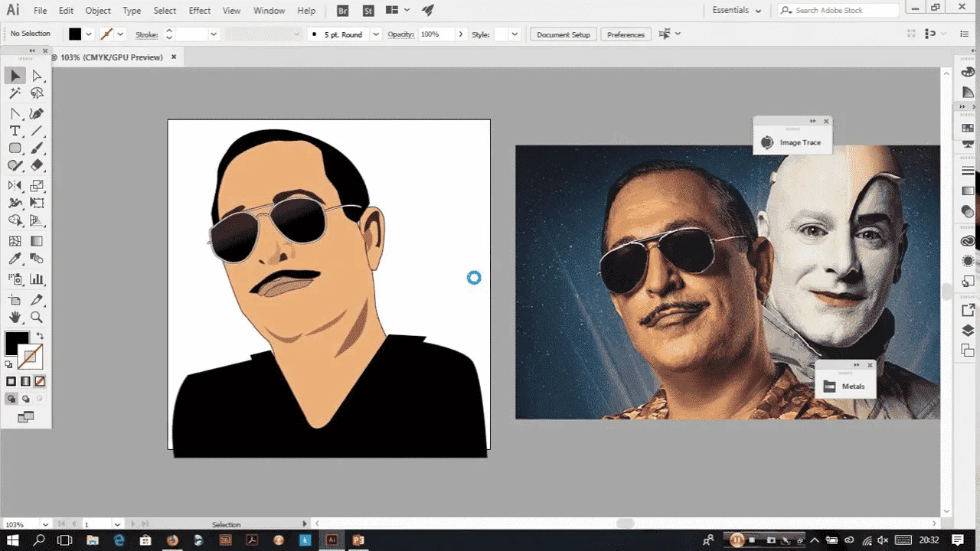Screen dimensions: 980x551
Task: Enable Draw Behind mode
Action: click(25, 399)
